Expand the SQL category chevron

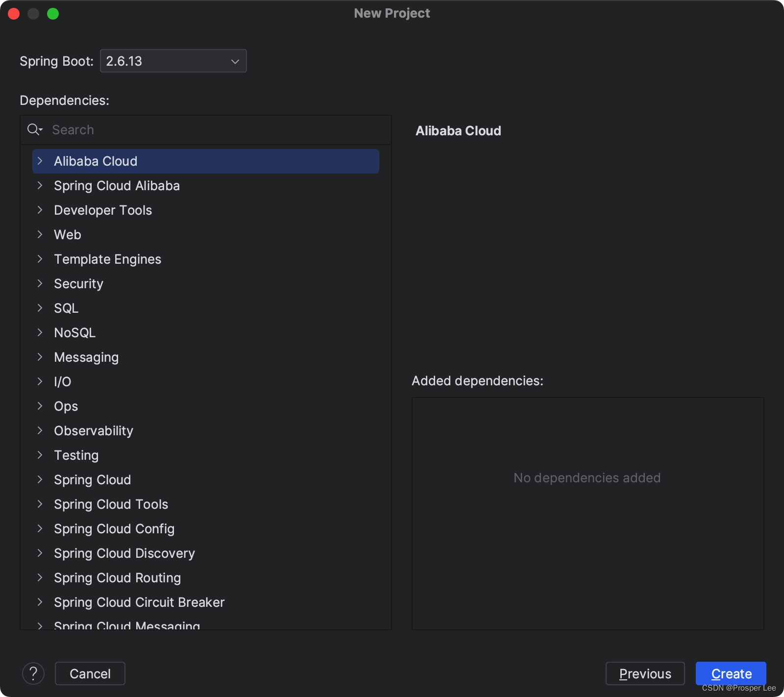(40, 308)
